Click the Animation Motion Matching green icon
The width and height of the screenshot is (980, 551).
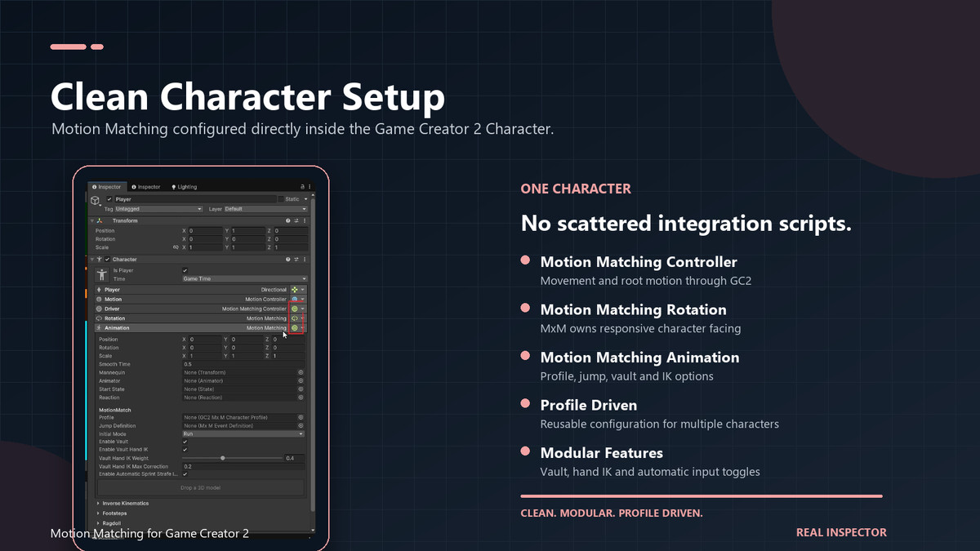[x=294, y=327]
